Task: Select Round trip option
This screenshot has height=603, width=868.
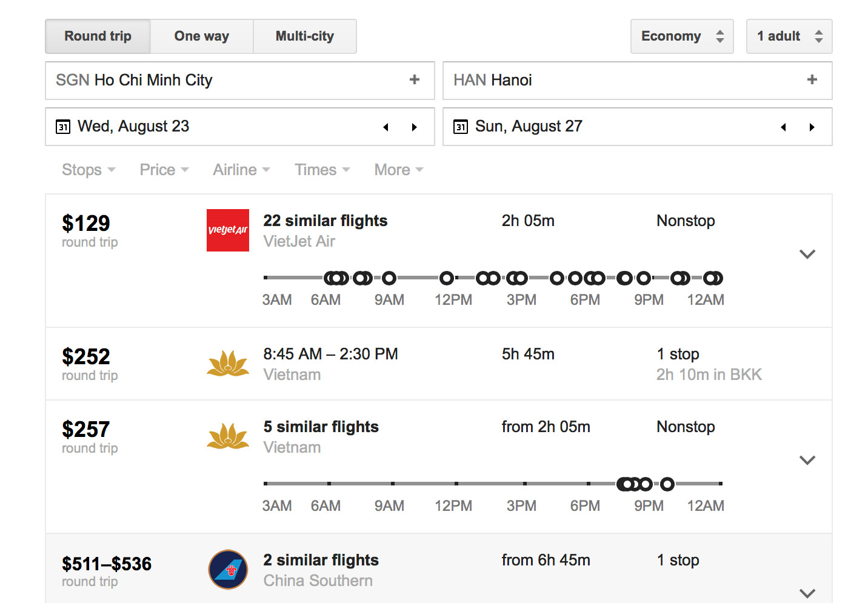Action: coord(98,36)
